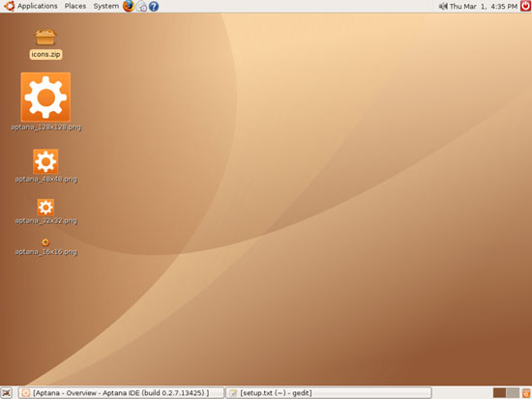
Task: Switch to setup.txt gedit taskbar window
Action: pos(329,393)
